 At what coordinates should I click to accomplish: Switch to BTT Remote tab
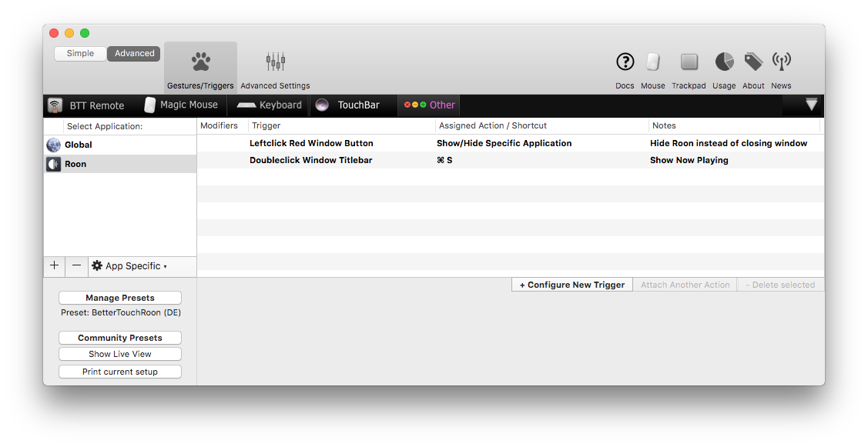coord(86,105)
